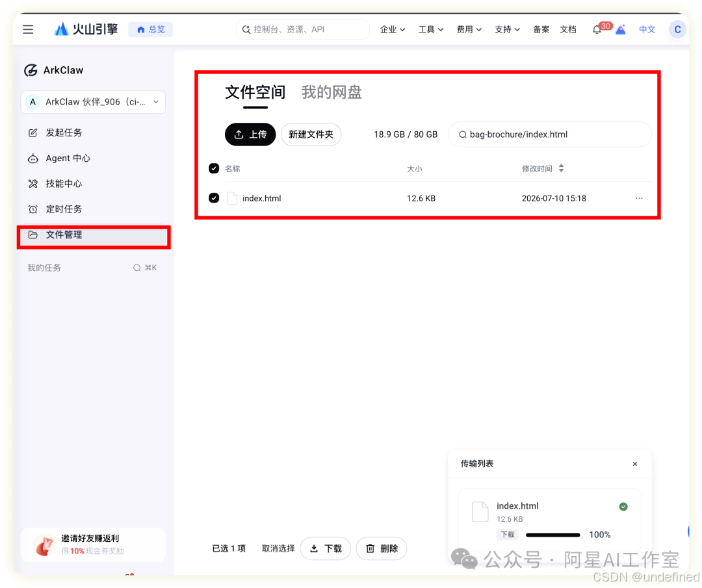
Task: Close the 传输列表 panel
Action: point(635,464)
